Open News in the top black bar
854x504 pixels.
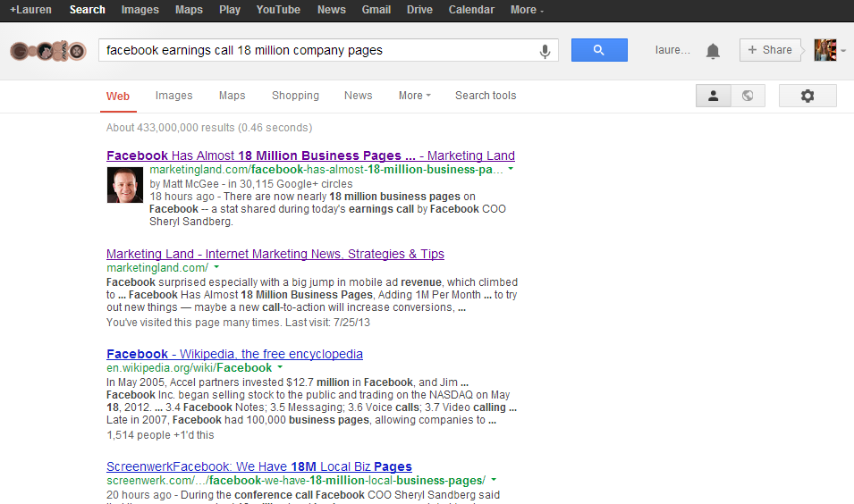pos(331,10)
